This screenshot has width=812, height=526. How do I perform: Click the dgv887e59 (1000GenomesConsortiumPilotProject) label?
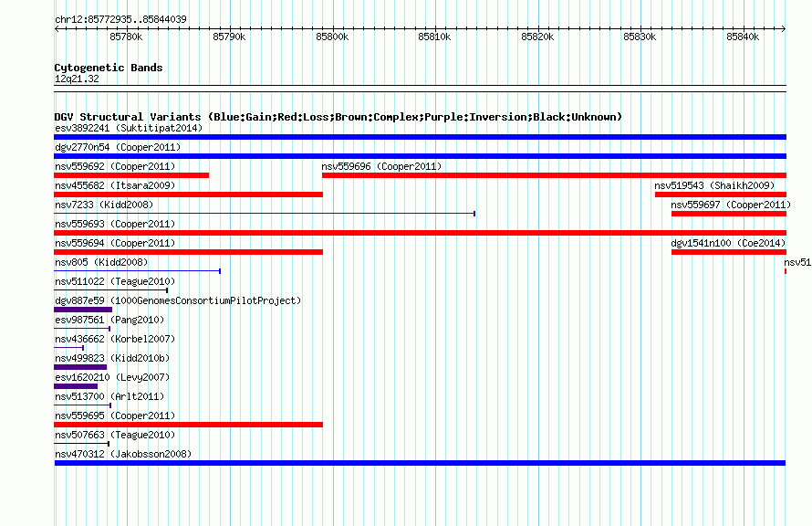pos(178,300)
